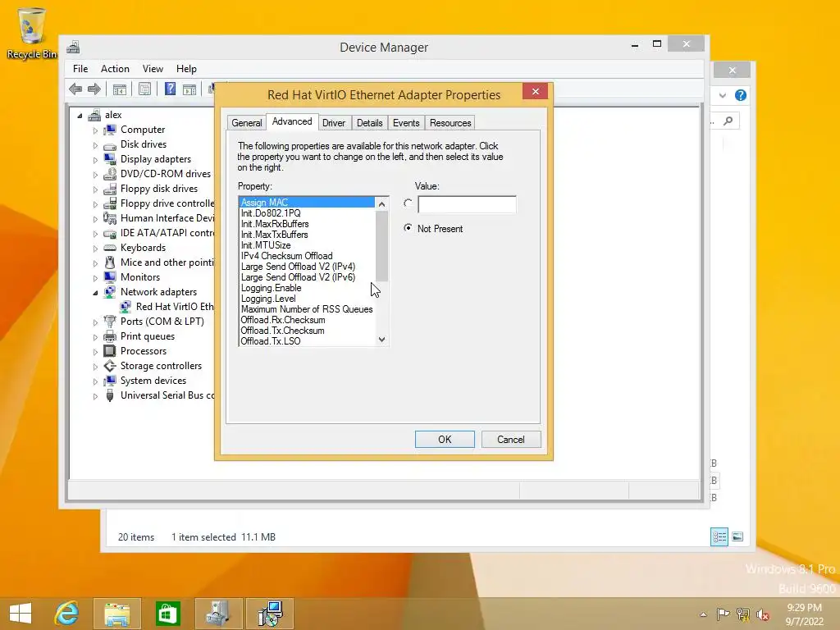Screen dimensions: 840x630
Task: Open the Recycle Bin desktop icon
Action: click(31, 33)
